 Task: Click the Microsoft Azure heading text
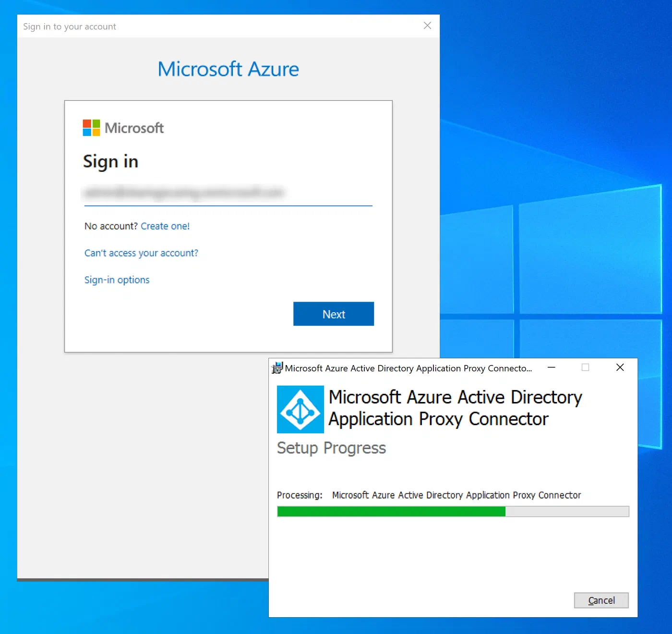[x=228, y=69]
